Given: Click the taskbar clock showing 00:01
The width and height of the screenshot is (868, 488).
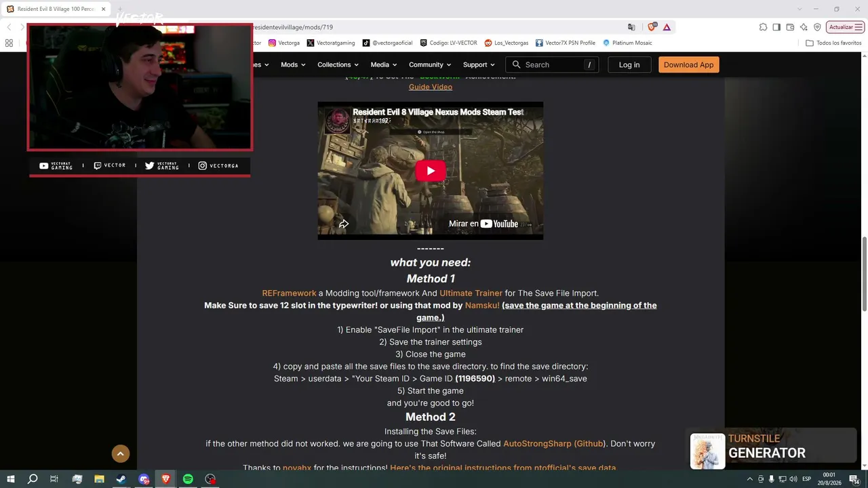Looking at the screenshot, I should (829, 479).
